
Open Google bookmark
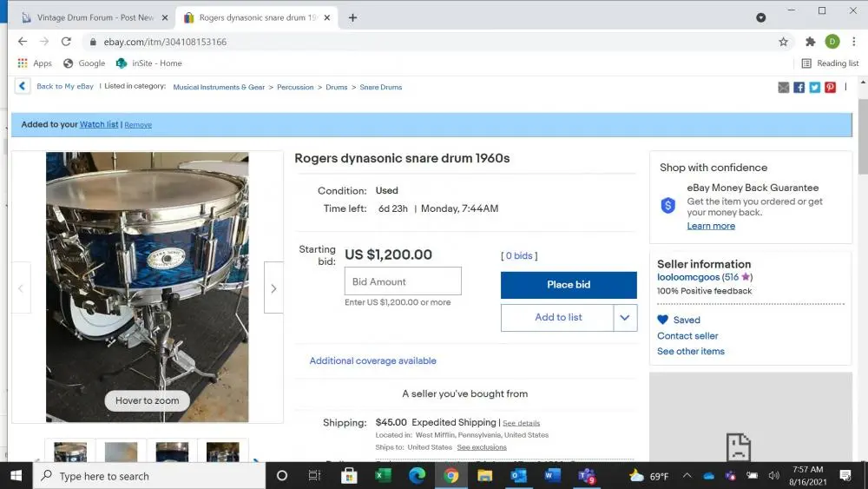[x=84, y=63]
